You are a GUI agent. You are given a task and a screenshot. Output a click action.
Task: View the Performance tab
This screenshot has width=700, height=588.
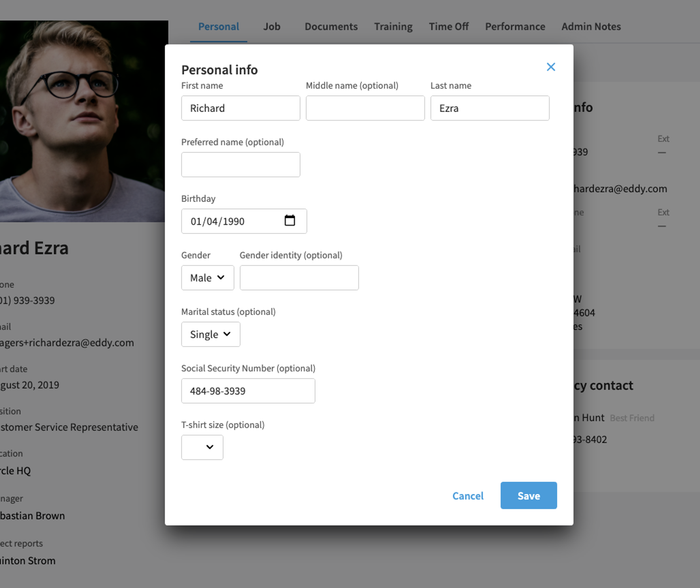pos(515,26)
